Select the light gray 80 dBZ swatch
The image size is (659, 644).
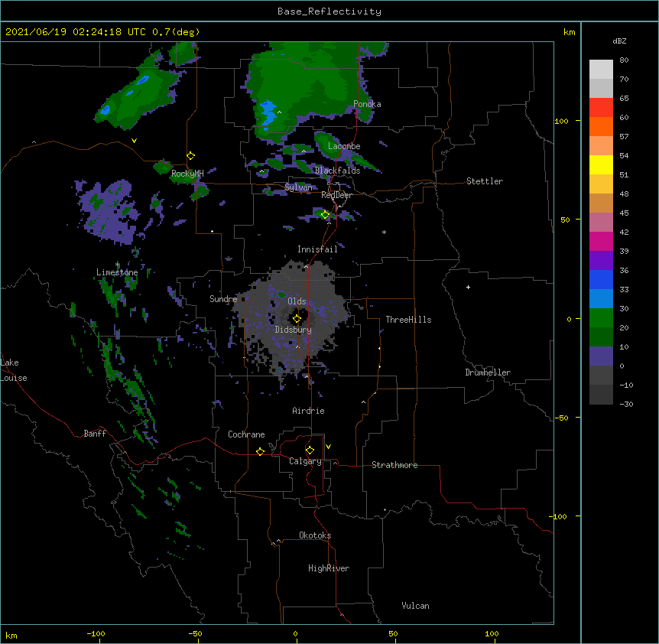601,69
